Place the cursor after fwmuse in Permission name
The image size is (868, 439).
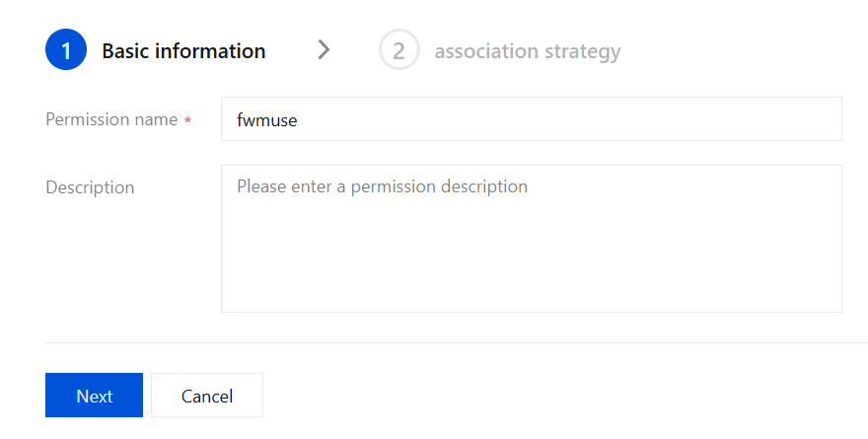[299, 120]
